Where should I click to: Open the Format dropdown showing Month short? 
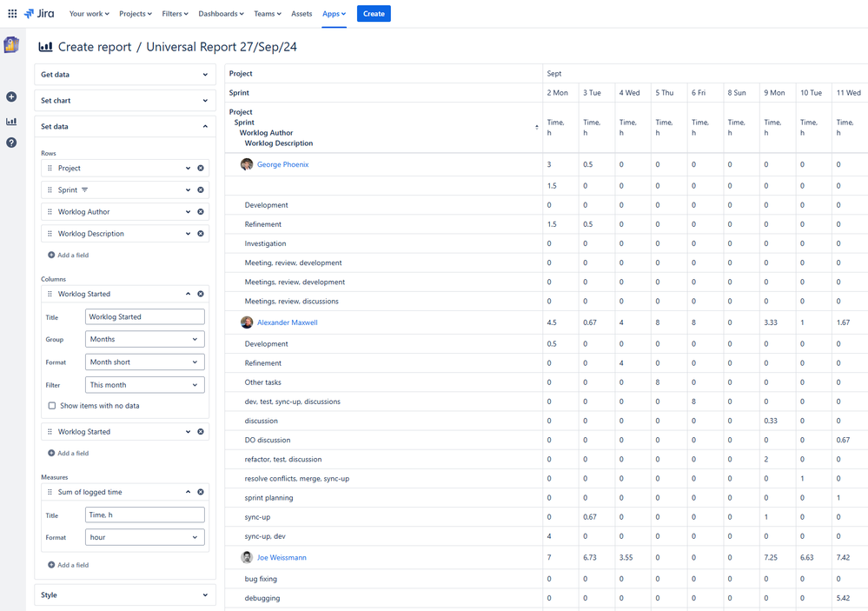145,362
